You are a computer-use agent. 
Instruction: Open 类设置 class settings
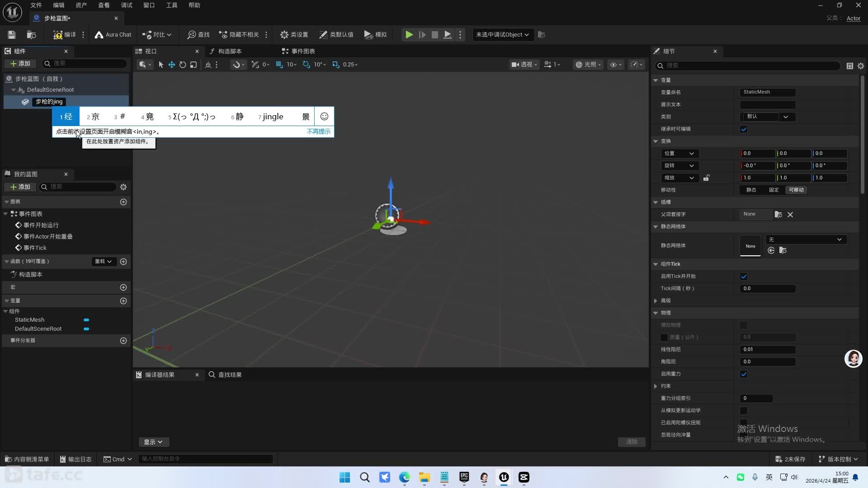pos(294,35)
